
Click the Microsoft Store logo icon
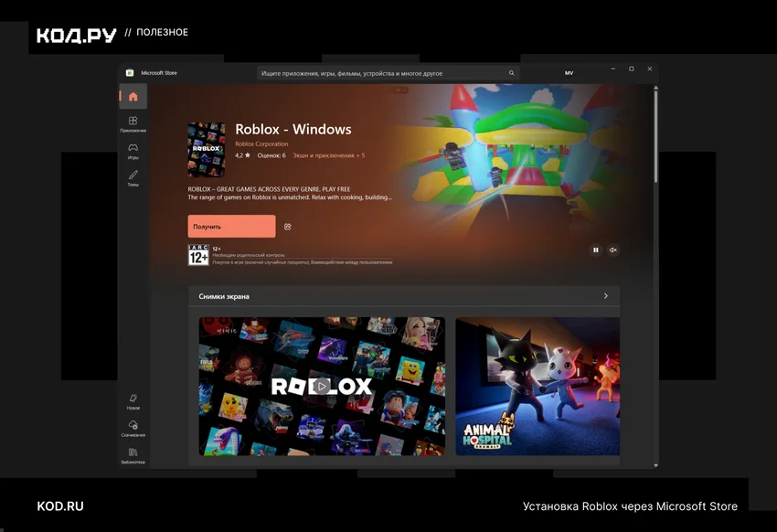pos(130,73)
